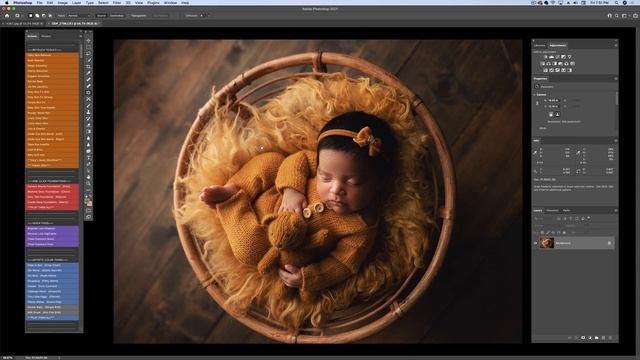Viewport: 640px width, 360px height.
Task: Open workspace switcher at top right
Action: coord(624,16)
